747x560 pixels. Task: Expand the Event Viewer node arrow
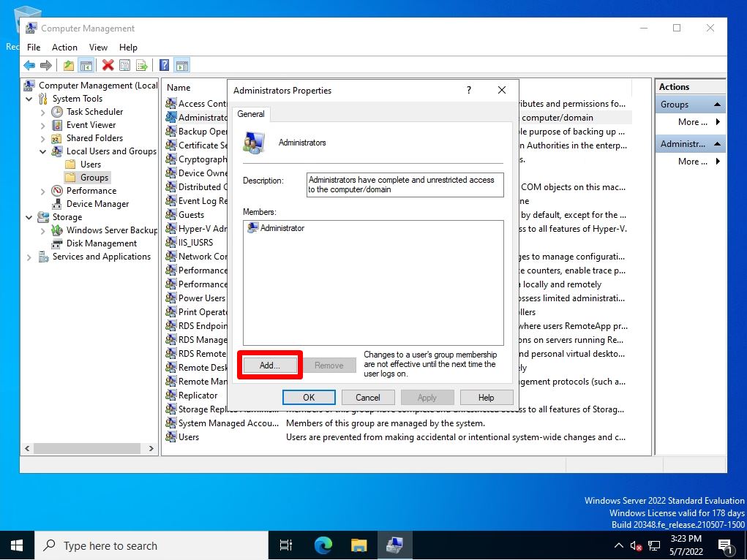(43, 126)
